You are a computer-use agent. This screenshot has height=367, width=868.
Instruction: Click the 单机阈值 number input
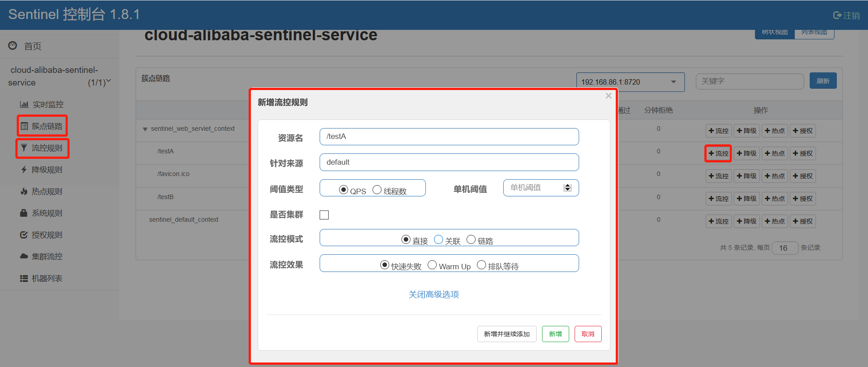(541, 188)
